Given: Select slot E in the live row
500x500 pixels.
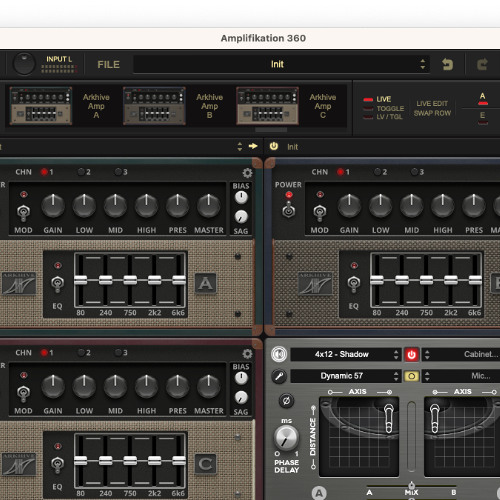Looking at the screenshot, I should [x=482, y=118].
